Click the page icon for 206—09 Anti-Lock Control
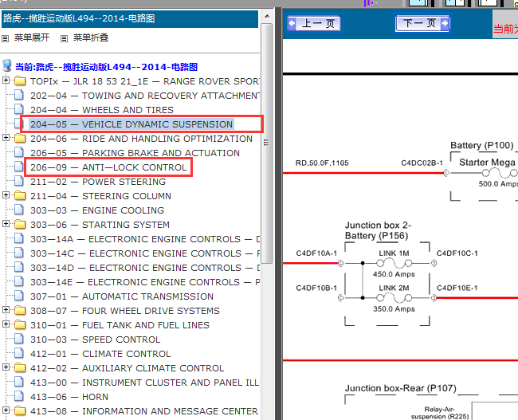The image size is (518, 420). click(x=19, y=167)
